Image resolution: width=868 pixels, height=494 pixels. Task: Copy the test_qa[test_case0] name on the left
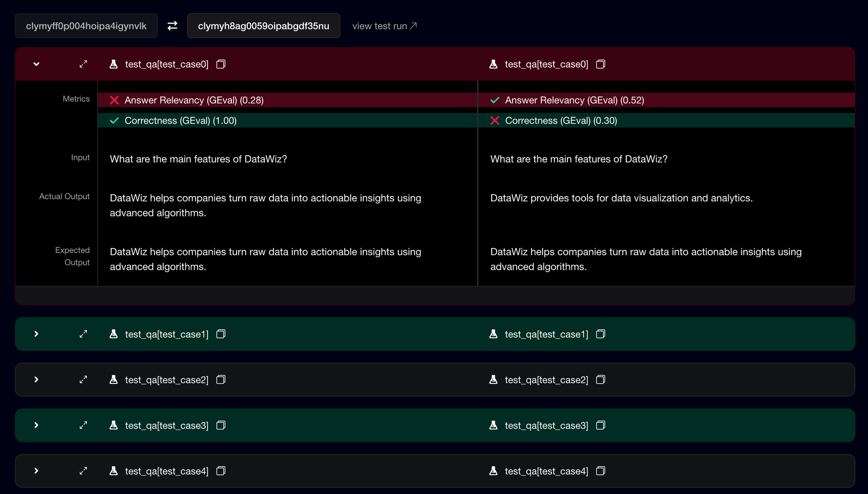tap(221, 64)
